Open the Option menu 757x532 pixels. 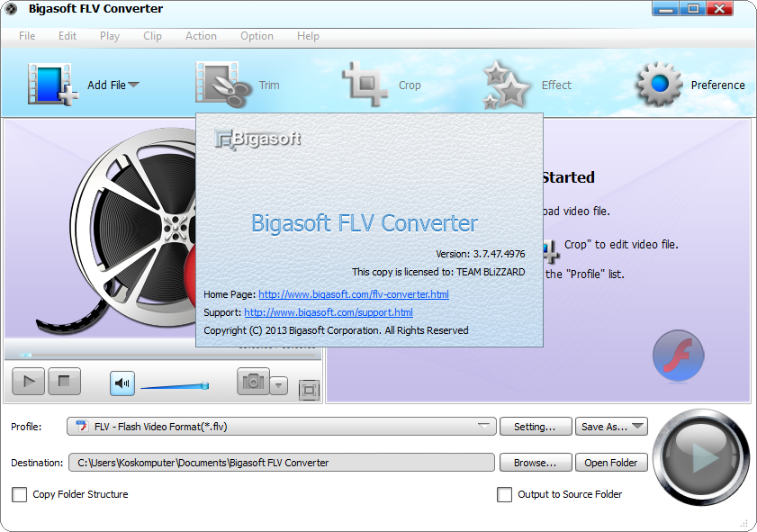click(257, 36)
